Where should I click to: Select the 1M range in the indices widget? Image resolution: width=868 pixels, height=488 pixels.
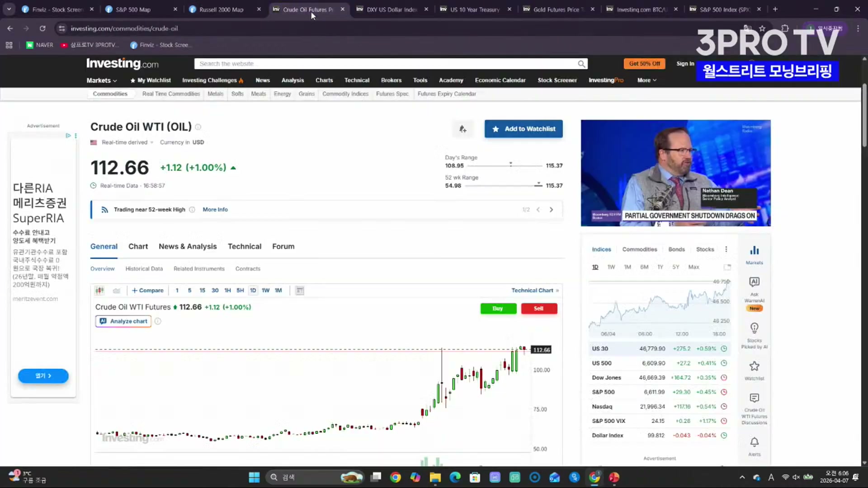(x=627, y=267)
